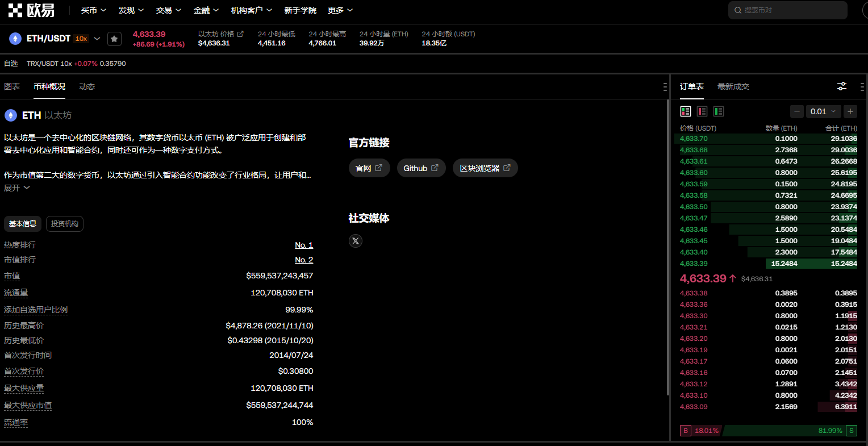Switch to the 图表 tab
This screenshot has width=868, height=446.
click(x=12, y=86)
